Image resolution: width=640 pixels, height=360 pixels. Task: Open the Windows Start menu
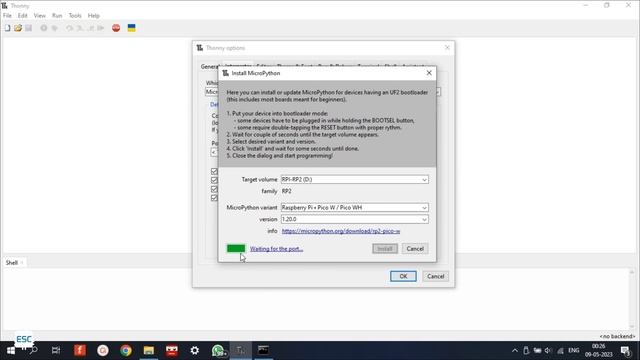pos(11,351)
